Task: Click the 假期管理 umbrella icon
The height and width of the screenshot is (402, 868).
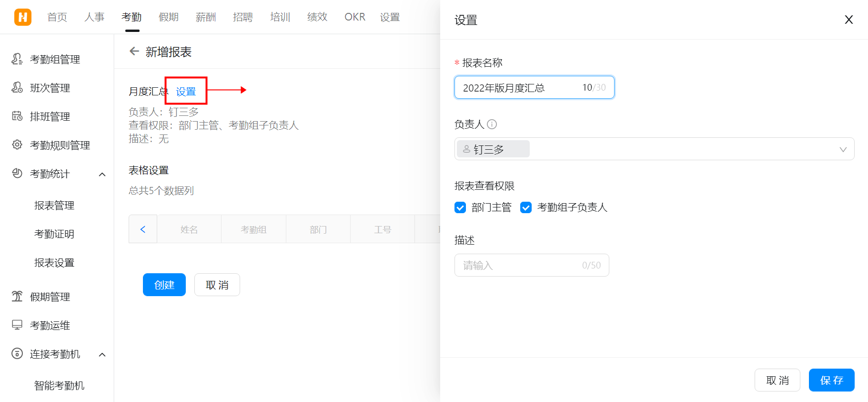Action: (17, 296)
